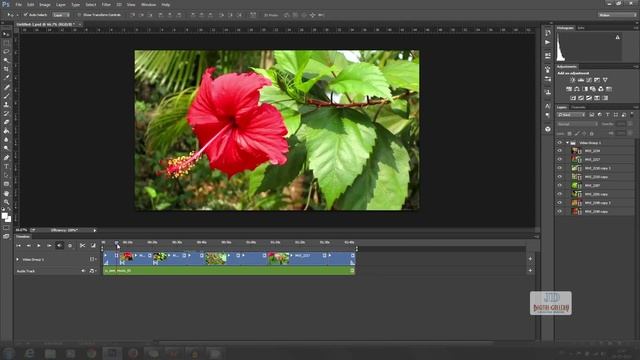Open the Filter menu
The height and width of the screenshot is (360, 640).
click(106, 4)
